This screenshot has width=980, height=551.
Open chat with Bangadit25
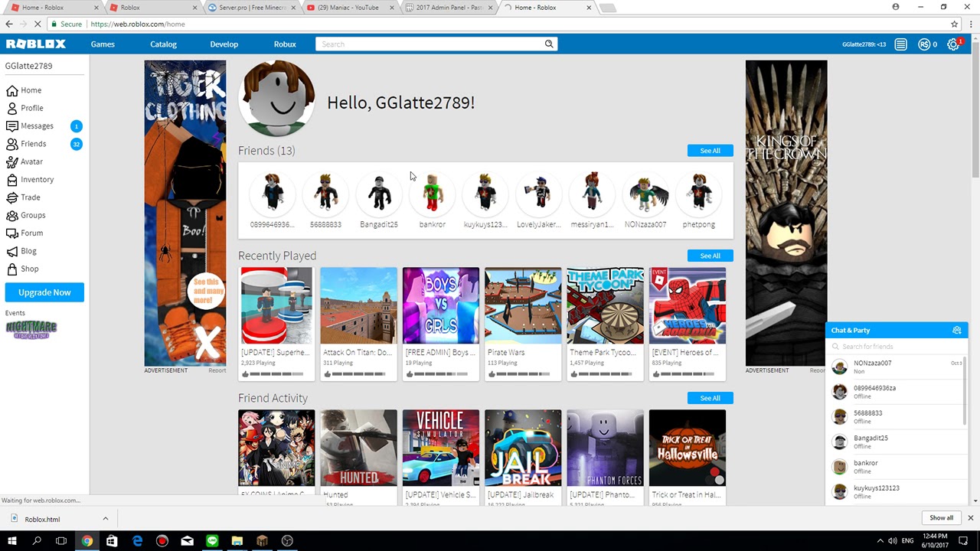click(896, 442)
